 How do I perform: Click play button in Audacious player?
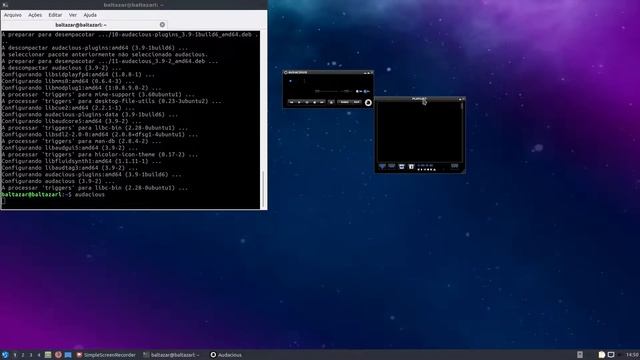point(299,102)
